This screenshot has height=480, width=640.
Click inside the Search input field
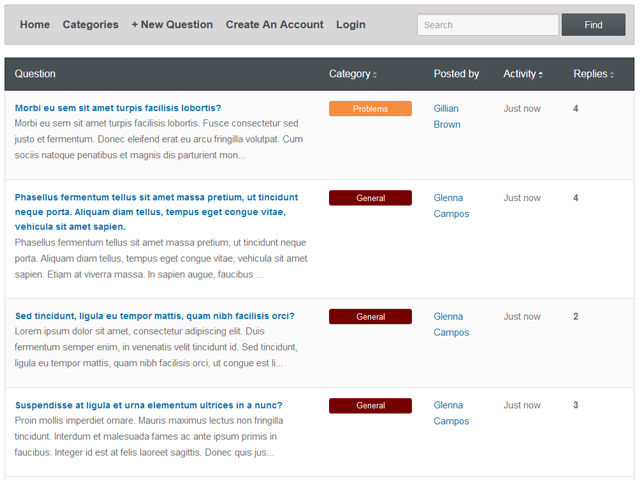487,25
